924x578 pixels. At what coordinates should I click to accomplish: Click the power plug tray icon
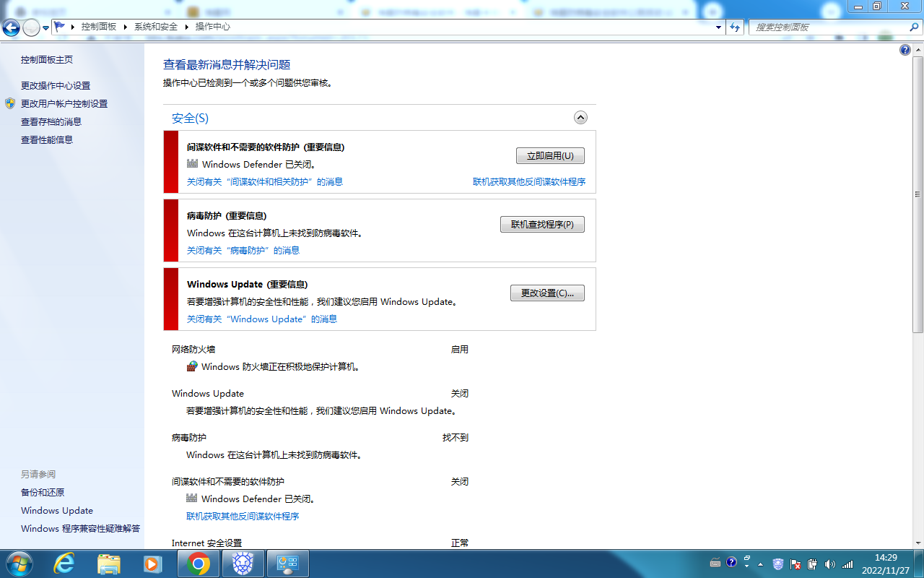point(813,564)
